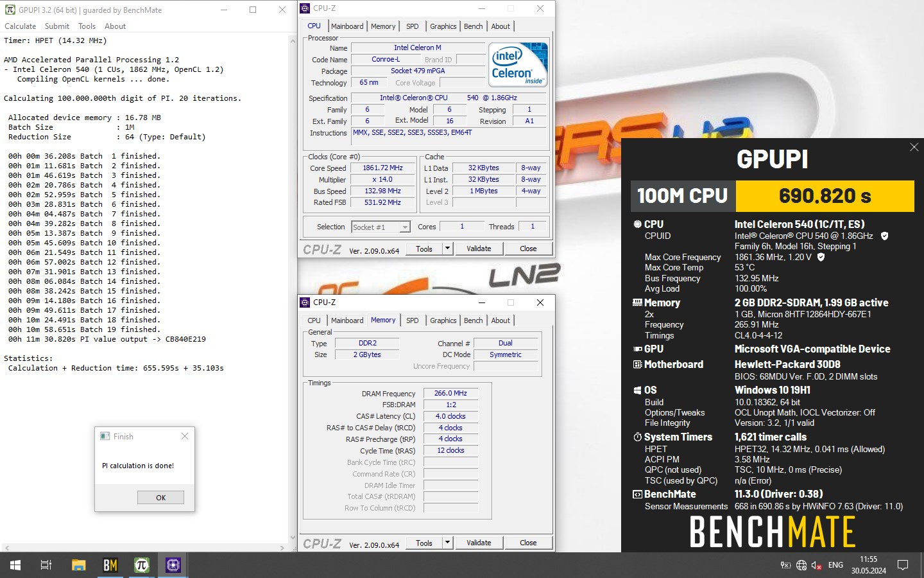Open the Socket #1 selection dropdown
Screen dimensions: 924x578
tap(405, 227)
